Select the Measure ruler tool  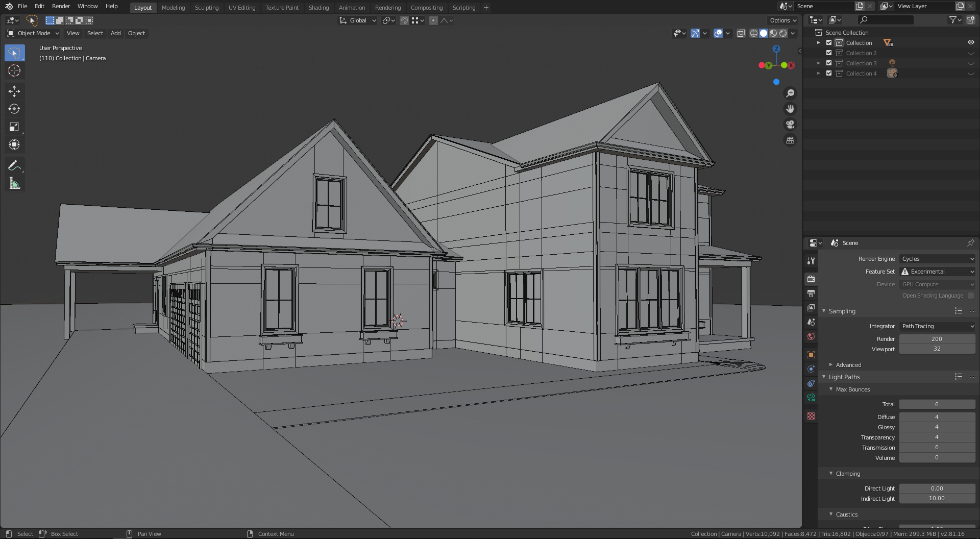click(14, 183)
